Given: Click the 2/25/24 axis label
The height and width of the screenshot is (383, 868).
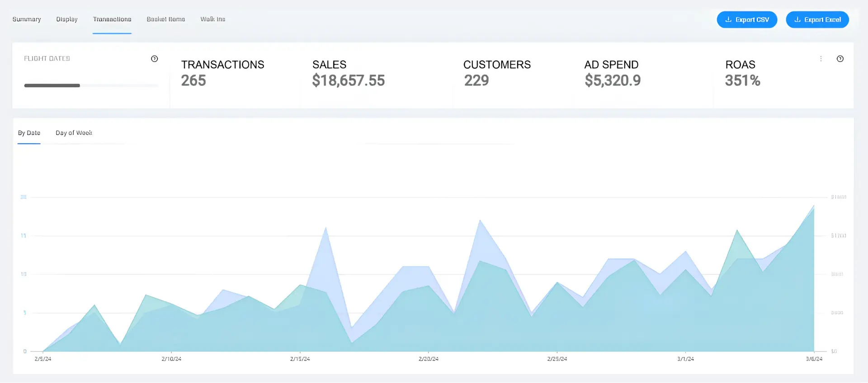Looking at the screenshot, I should pos(557,359).
